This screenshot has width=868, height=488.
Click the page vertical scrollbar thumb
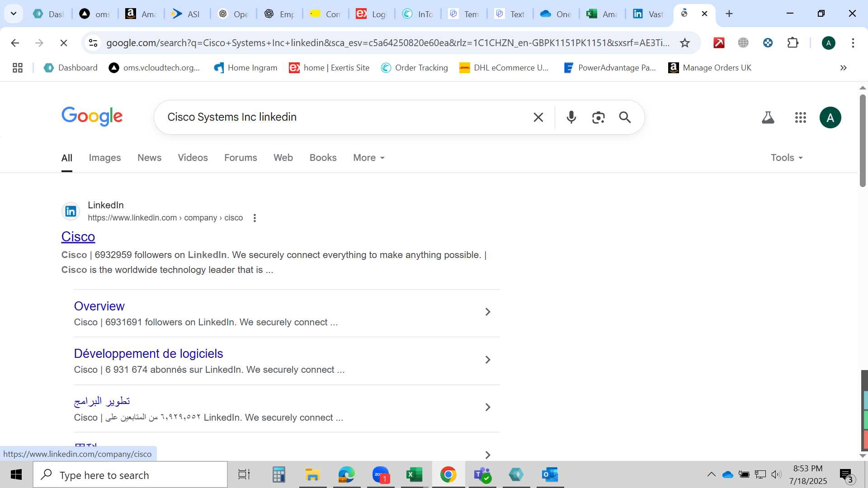pos(863,140)
